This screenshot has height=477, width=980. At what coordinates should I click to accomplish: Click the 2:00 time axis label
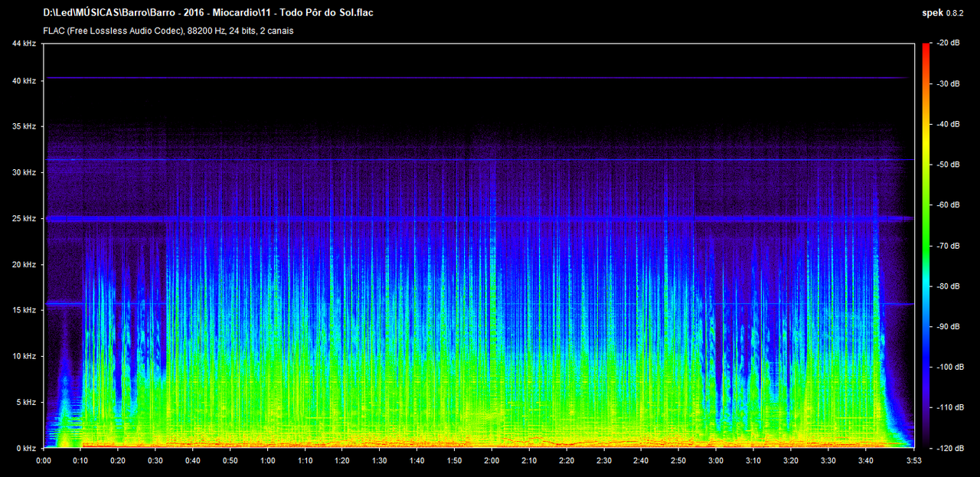[492, 461]
